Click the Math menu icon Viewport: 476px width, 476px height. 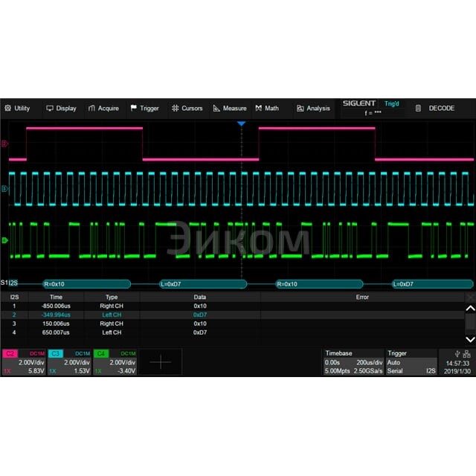258,109
